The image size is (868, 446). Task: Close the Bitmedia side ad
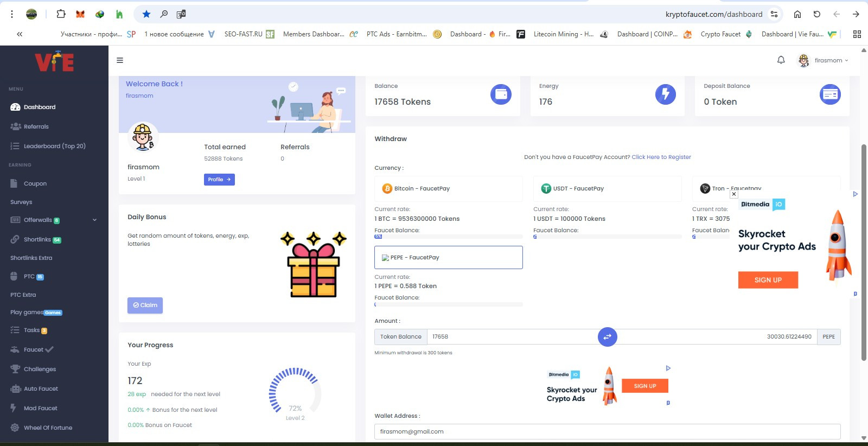coord(734,194)
